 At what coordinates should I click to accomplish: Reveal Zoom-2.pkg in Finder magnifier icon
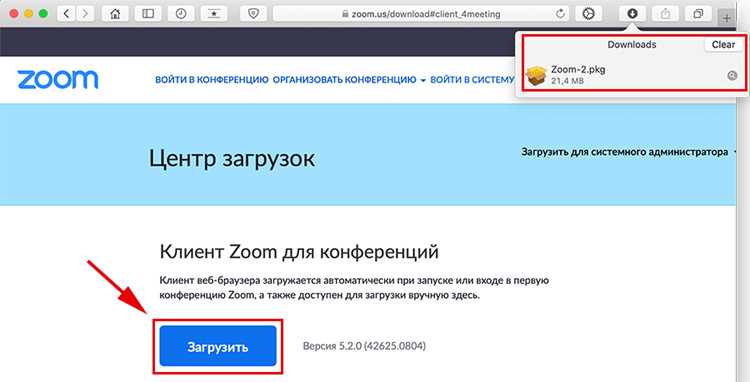[x=732, y=76]
